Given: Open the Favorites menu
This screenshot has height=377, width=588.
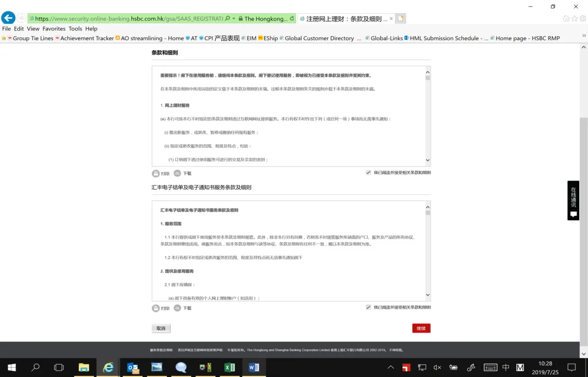Looking at the screenshot, I should (54, 29).
